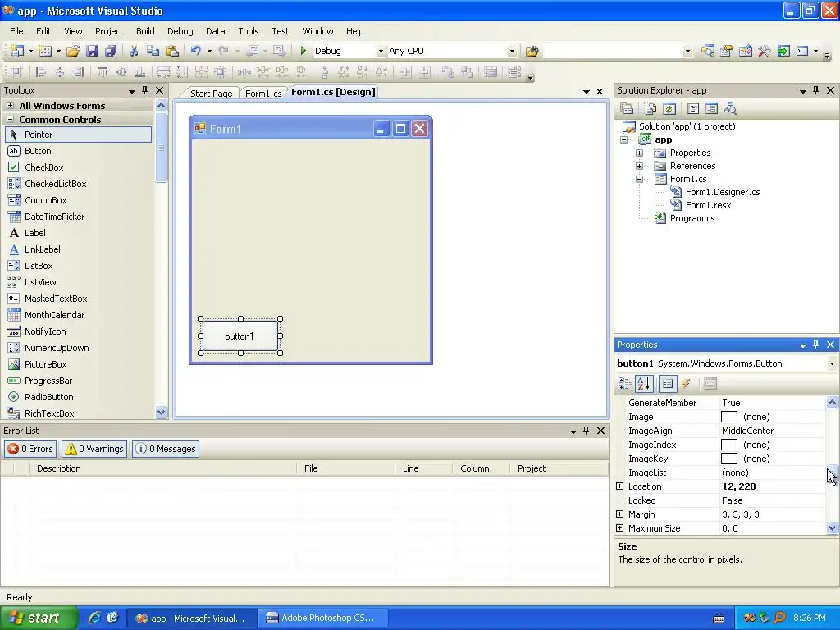Select the CheckBox control in Toolbox
840x630 pixels.
pos(78,167)
